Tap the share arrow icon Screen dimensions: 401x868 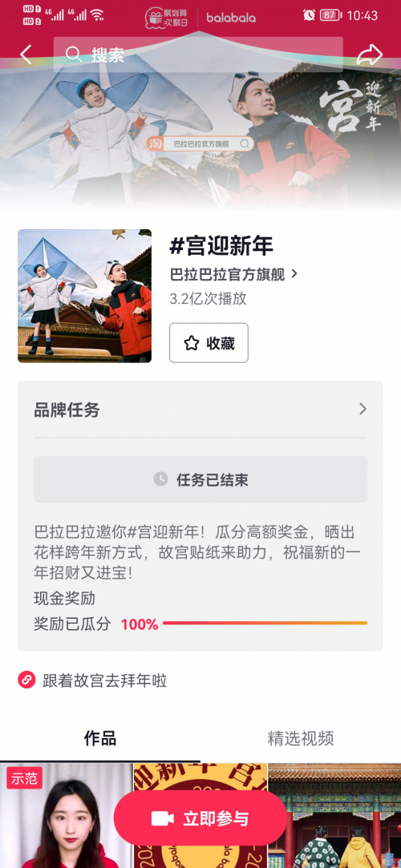[x=370, y=55]
